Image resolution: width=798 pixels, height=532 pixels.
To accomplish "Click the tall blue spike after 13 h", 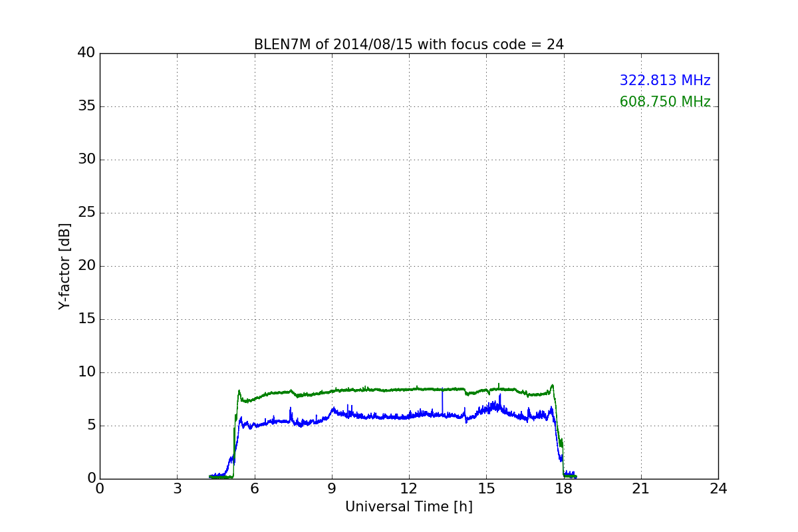I will point(442,400).
